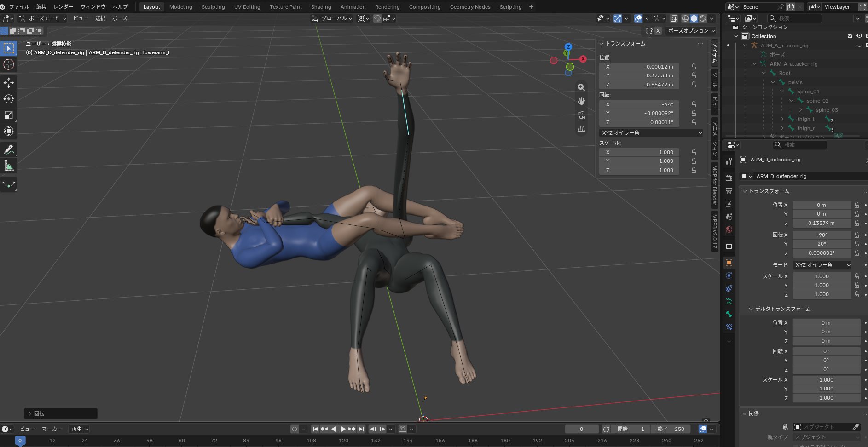Image resolution: width=868 pixels, height=447 pixels.
Task: Toggle Collection exclude checkbox in outliner
Action: click(x=850, y=36)
